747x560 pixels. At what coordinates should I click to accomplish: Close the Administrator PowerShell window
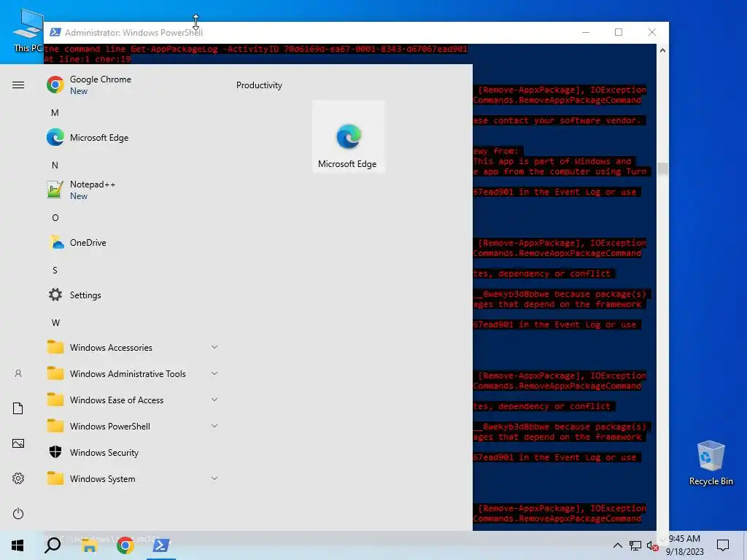[652, 32]
